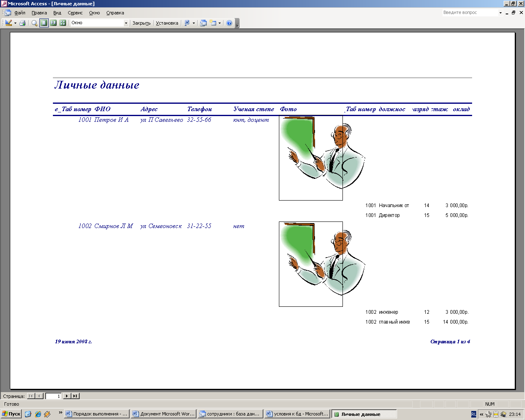
Task: Click the Database Window icon
Action: (x=203, y=23)
